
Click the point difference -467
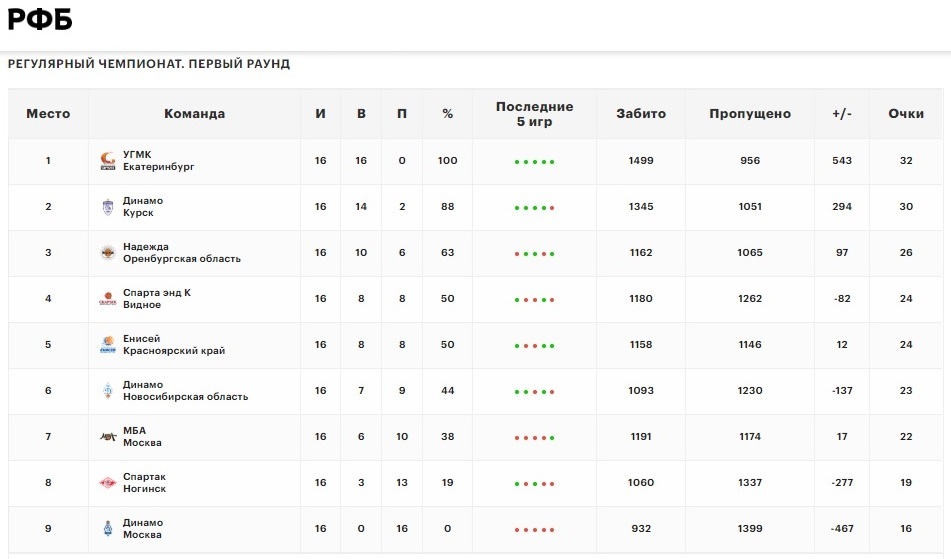tap(842, 529)
